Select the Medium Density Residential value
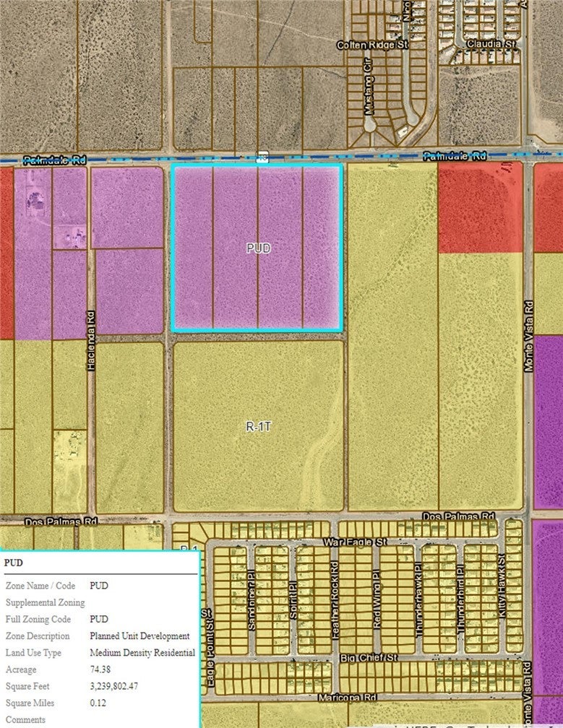 tap(142, 653)
